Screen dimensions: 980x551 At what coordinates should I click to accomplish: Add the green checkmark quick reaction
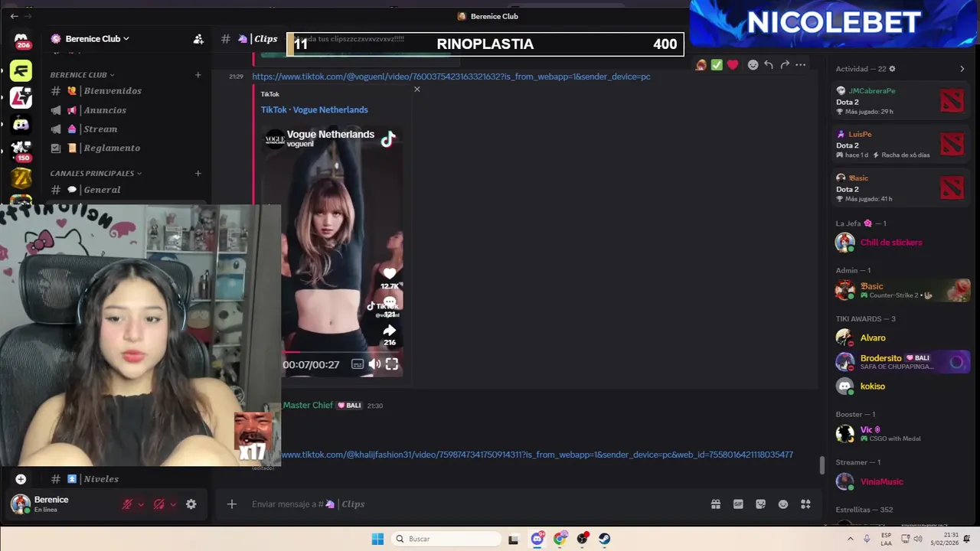pyautogui.click(x=717, y=65)
